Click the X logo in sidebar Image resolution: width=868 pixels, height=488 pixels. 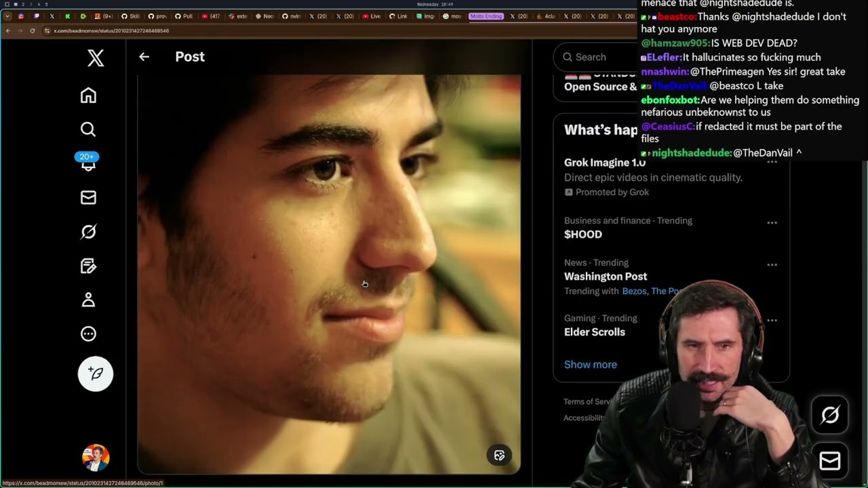pos(96,58)
